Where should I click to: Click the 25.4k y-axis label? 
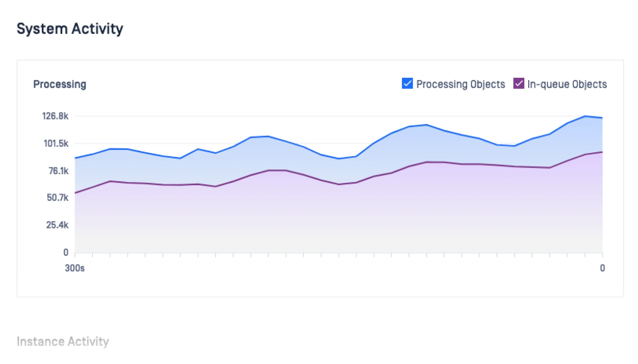(x=57, y=225)
